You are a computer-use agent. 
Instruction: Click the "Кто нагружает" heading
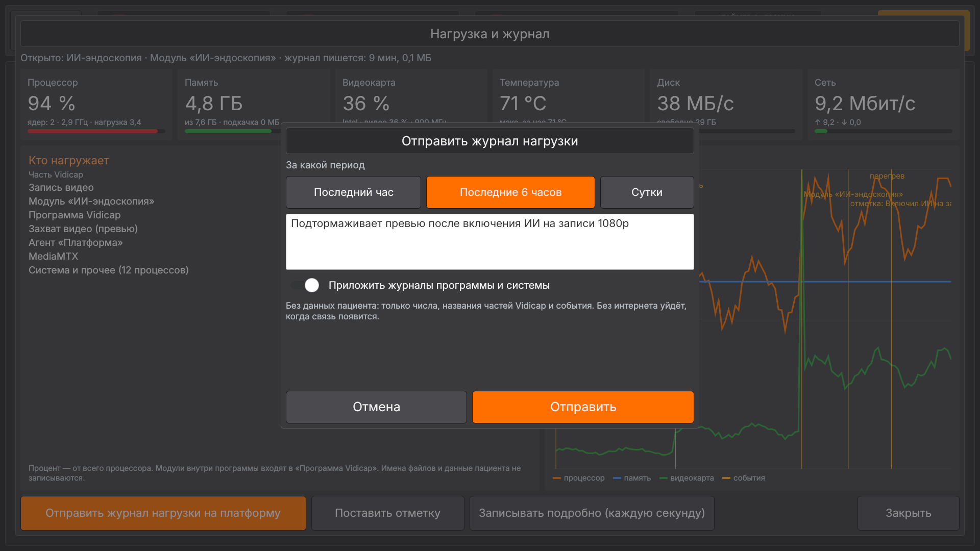pyautogui.click(x=69, y=161)
